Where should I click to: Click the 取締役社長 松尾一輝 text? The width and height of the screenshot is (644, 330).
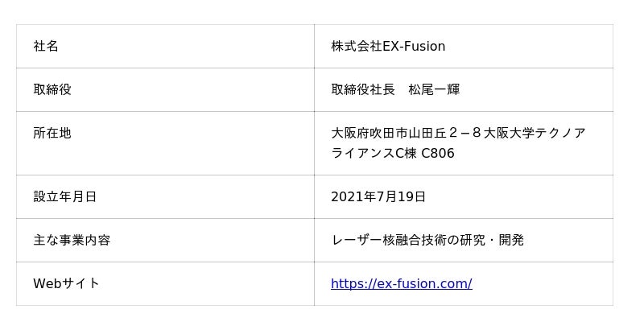(x=395, y=89)
